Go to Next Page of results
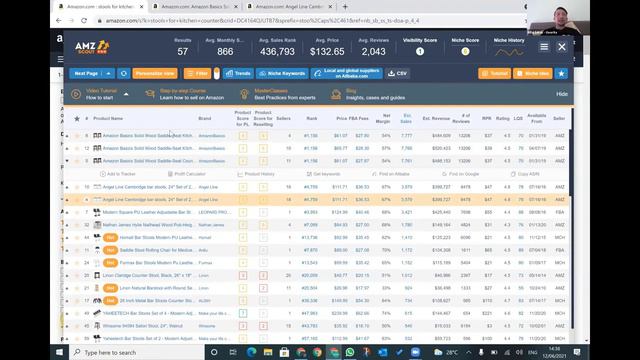 click(x=86, y=73)
